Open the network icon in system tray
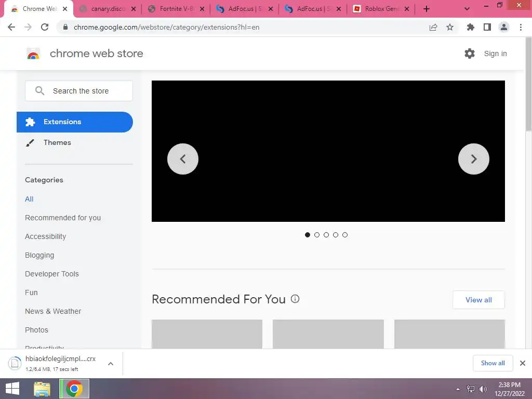This screenshot has height=399, width=532. pyautogui.click(x=471, y=389)
